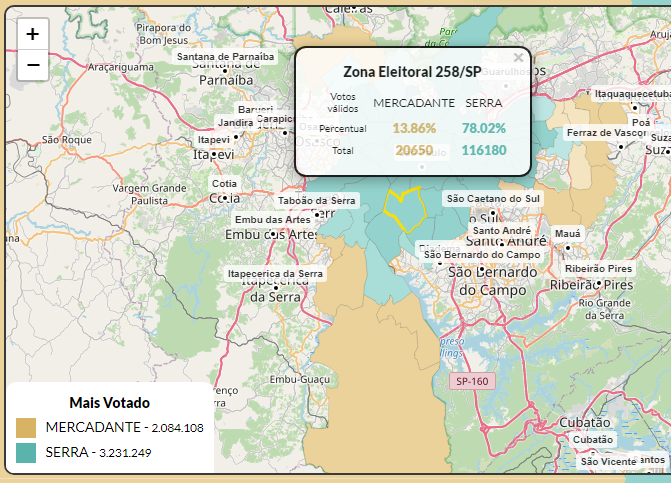Image resolution: width=671 pixels, height=483 pixels.
Task: Click the 116180 Serra total votes
Action: 484,150
